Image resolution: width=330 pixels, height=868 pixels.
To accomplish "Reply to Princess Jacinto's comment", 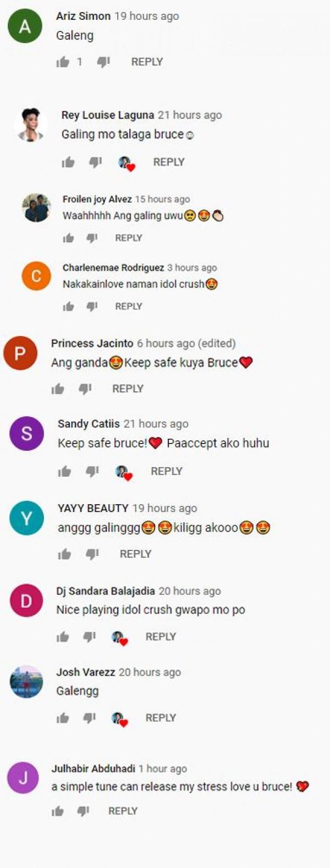I will point(128,389).
